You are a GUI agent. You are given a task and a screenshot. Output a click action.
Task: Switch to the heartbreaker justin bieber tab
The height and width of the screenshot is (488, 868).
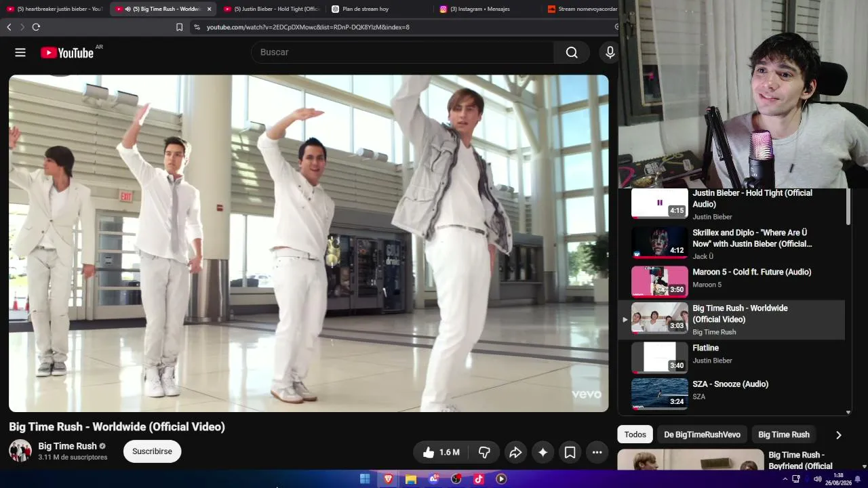54,9
